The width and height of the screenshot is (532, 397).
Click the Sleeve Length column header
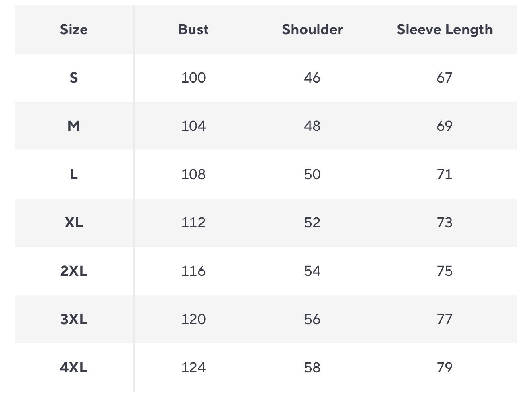click(445, 29)
